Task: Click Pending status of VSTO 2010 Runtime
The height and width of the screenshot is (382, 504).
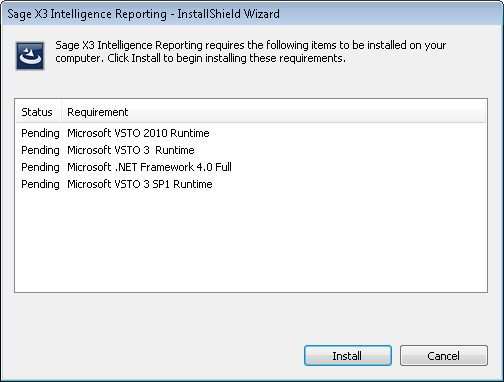Action: pyautogui.click(x=40, y=133)
